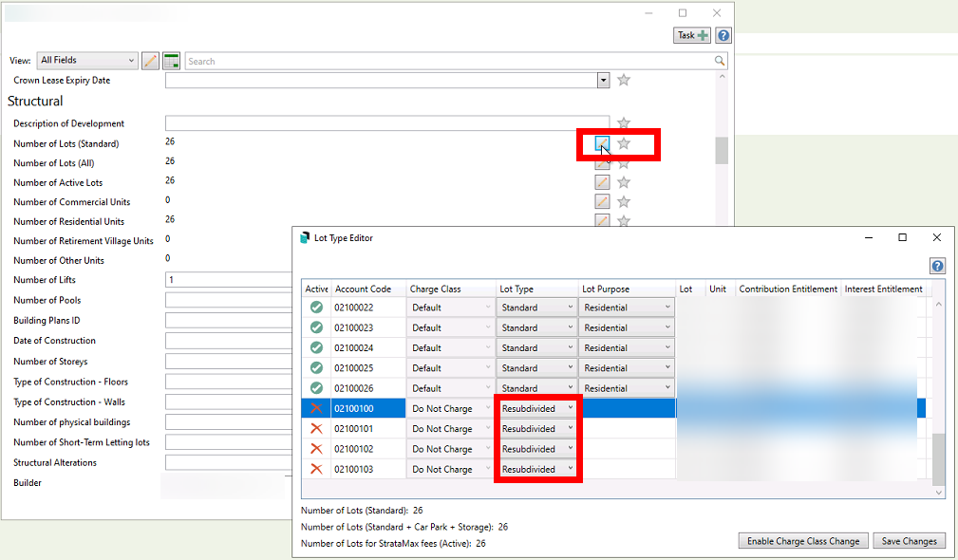Click the Charge Class column header
This screenshot has height=560, width=958.
pyautogui.click(x=451, y=289)
